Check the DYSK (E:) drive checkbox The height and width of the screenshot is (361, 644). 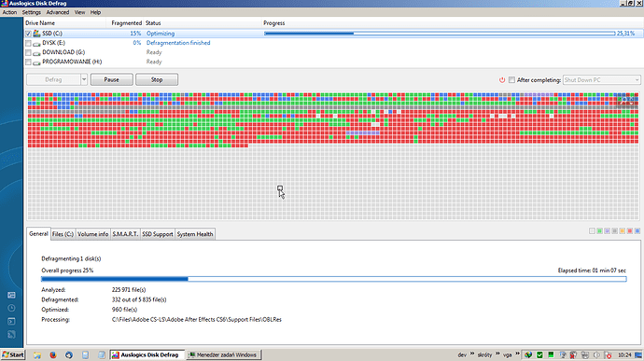click(x=28, y=43)
